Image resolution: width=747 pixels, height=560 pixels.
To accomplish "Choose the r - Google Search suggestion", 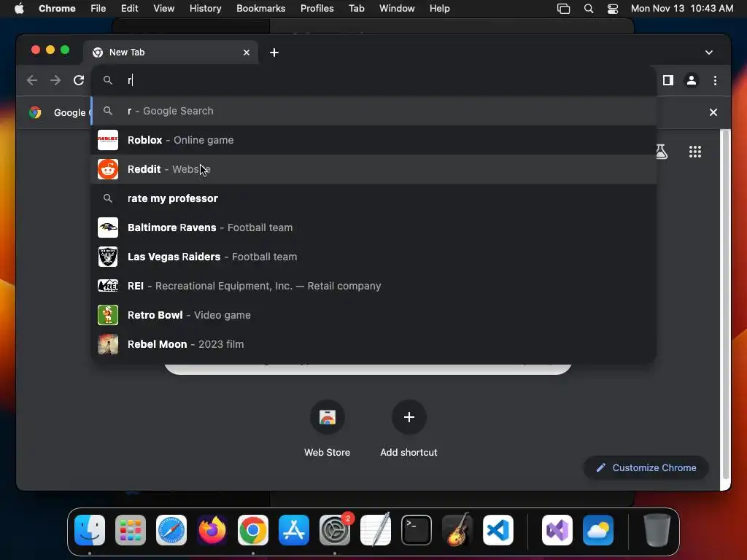I will (373, 111).
